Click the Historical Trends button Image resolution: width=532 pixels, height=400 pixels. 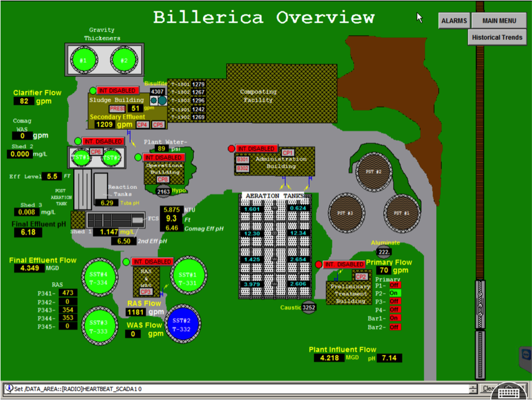point(497,38)
